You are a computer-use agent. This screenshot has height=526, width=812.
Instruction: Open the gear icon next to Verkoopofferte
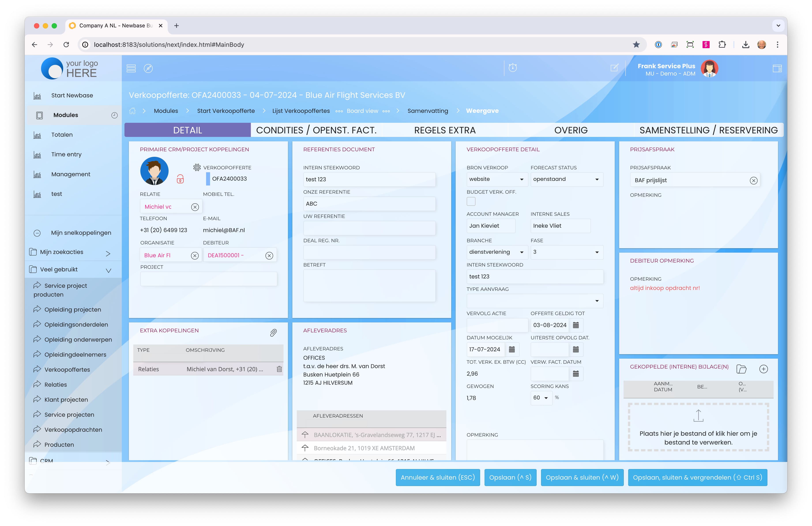click(197, 167)
